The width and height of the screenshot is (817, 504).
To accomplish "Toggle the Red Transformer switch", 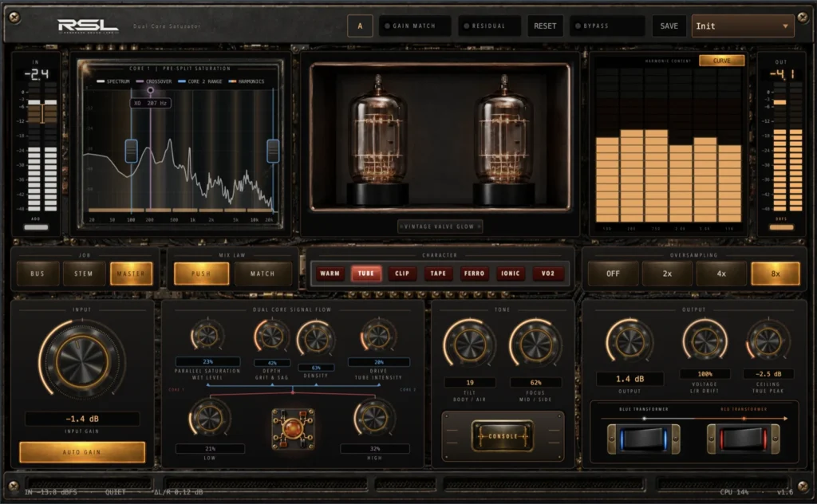I will [x=743, y=439].
